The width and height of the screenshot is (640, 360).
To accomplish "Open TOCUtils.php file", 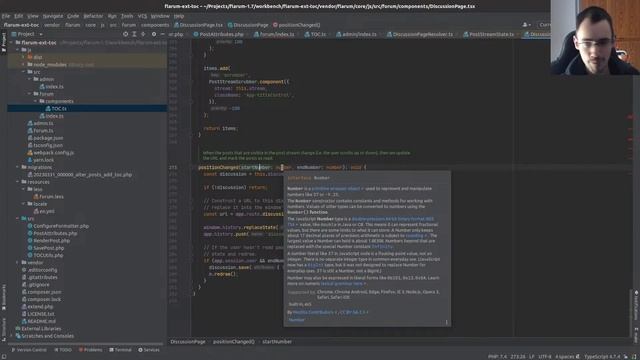I will (45, 256).
